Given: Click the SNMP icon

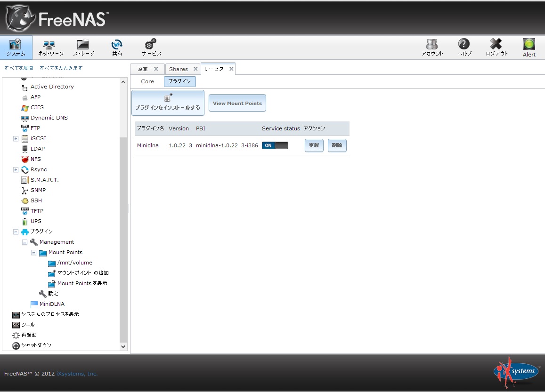Looking at the screenshot, I should tap(25, 191).
